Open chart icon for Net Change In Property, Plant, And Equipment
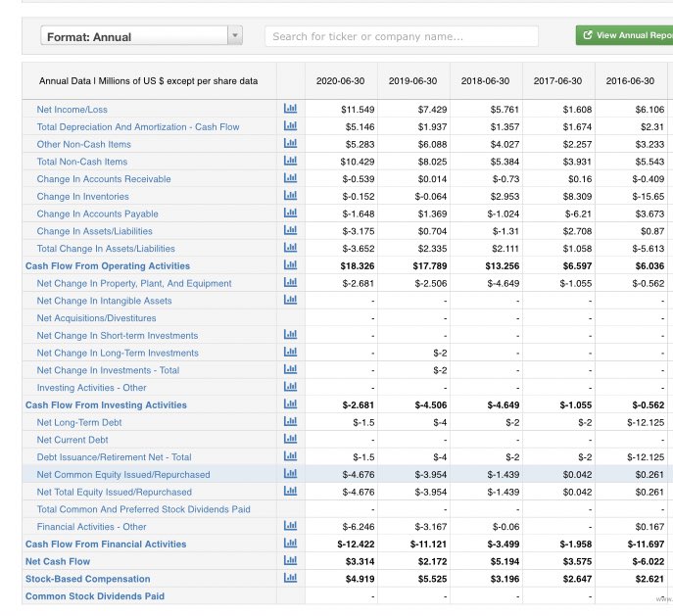 290,282
